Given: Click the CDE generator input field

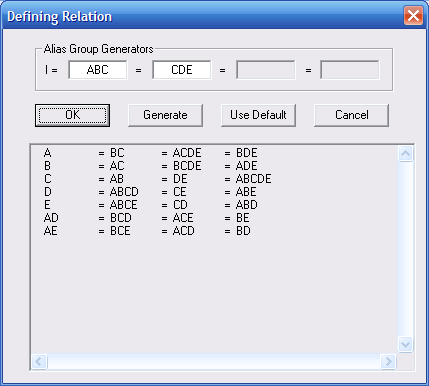Looking at the screenshot, I should pos(182,70).
